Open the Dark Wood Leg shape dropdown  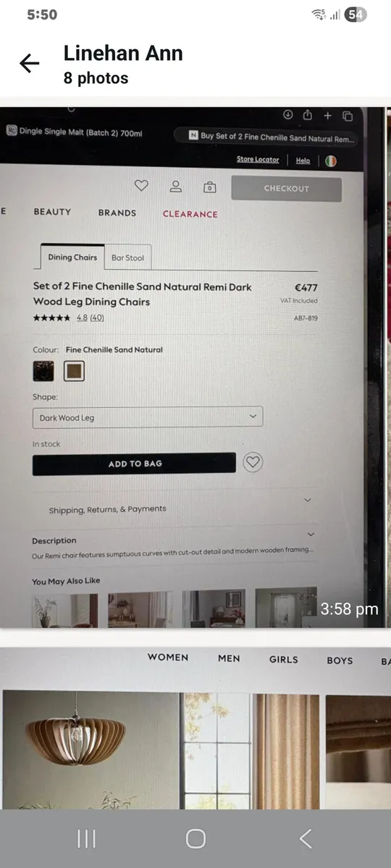coord(148,417)
